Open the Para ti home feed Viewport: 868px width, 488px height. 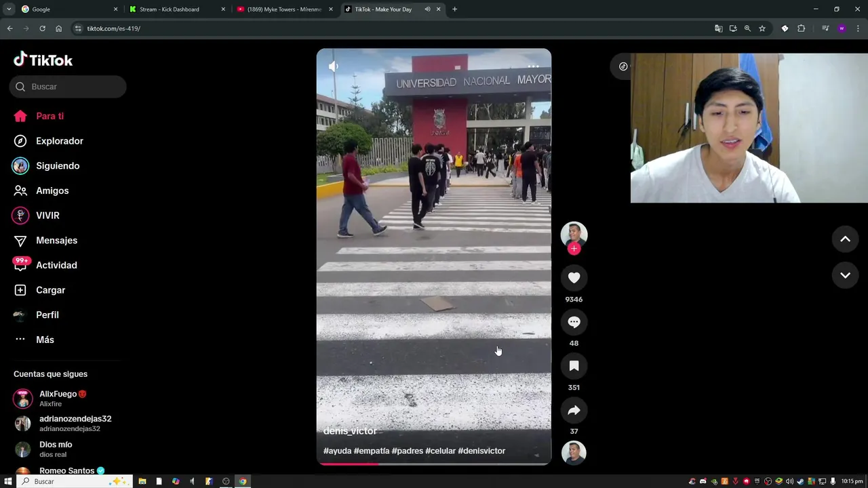pyautogui.click(x=39, y=116)
